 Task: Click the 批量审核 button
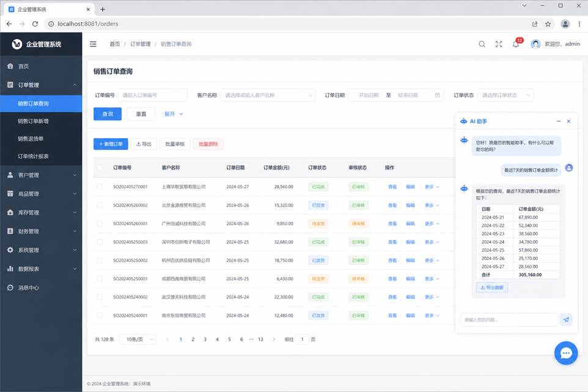pyautogui.click(x=175, y=144)
